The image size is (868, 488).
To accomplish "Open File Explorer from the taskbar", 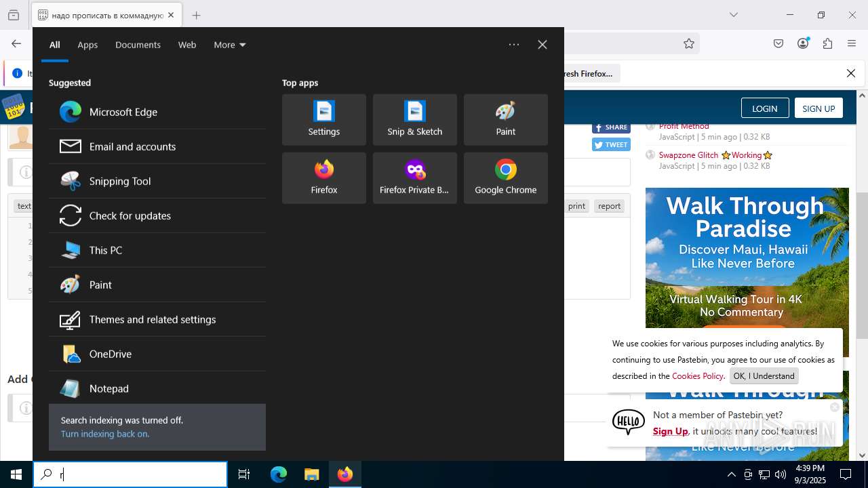I will 311,474.
